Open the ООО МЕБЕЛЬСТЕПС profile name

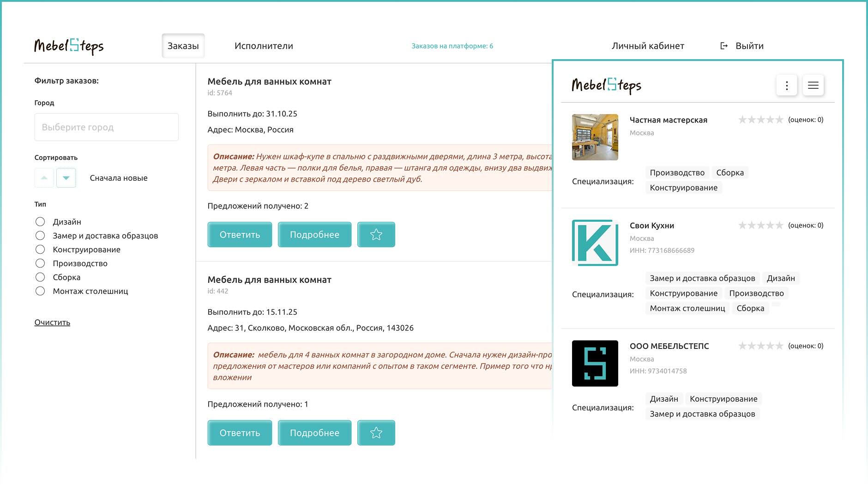click(669, 346)
